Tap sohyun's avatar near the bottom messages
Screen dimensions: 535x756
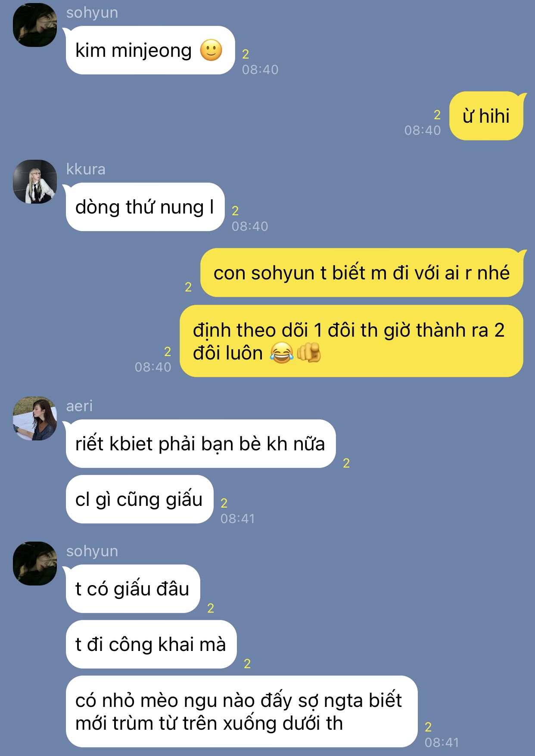[35, 564]
